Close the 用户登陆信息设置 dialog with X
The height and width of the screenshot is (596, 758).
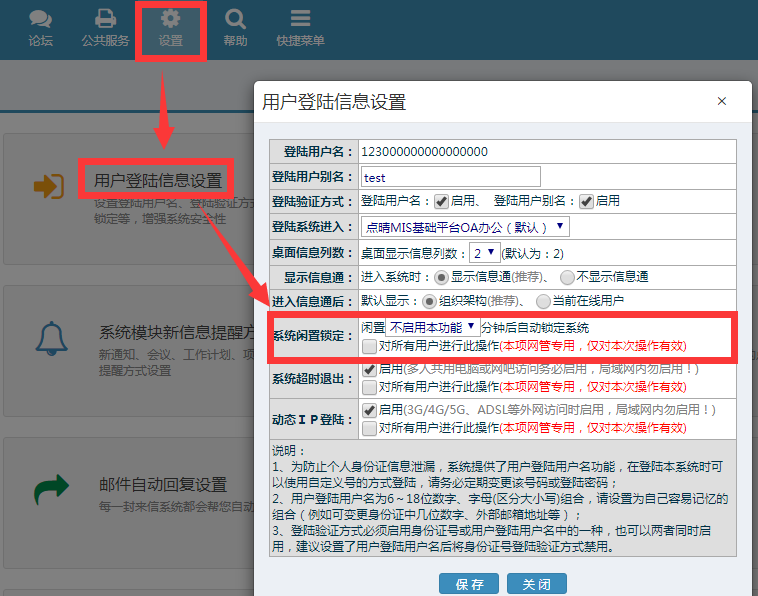pos(723,102)
